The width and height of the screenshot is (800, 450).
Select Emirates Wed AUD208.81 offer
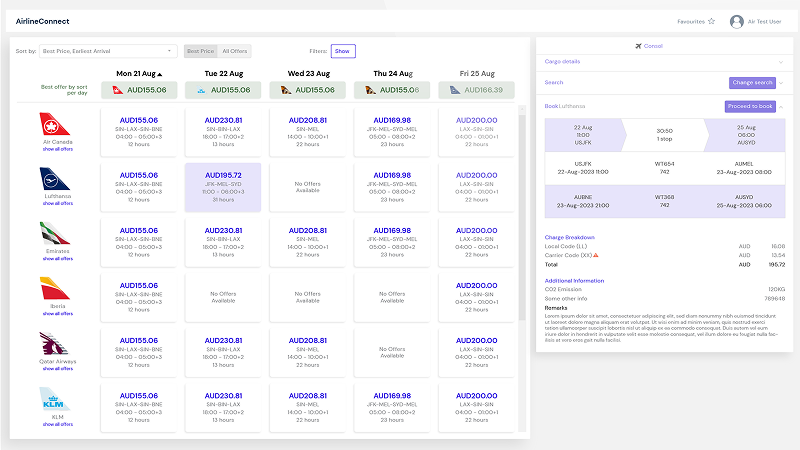[x=308, y=242]
